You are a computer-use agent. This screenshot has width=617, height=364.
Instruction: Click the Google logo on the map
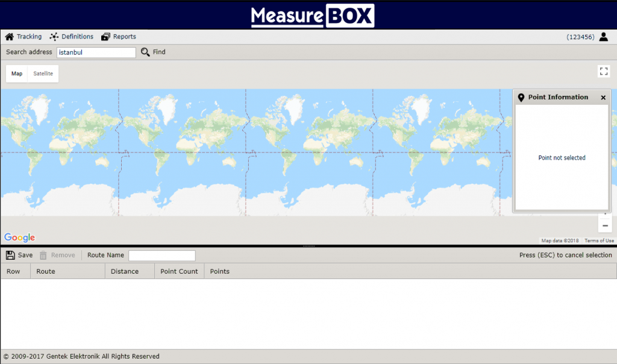point(19,237)
